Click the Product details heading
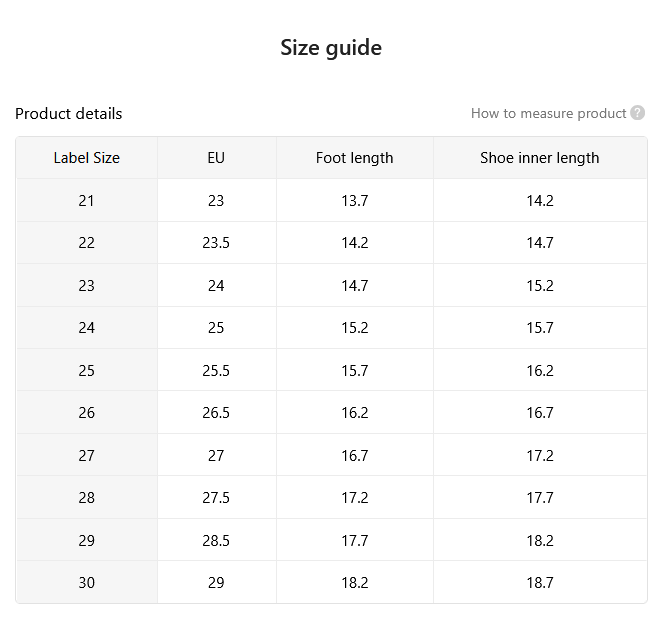This screenshot has width=653, height=617. point(69,114)
